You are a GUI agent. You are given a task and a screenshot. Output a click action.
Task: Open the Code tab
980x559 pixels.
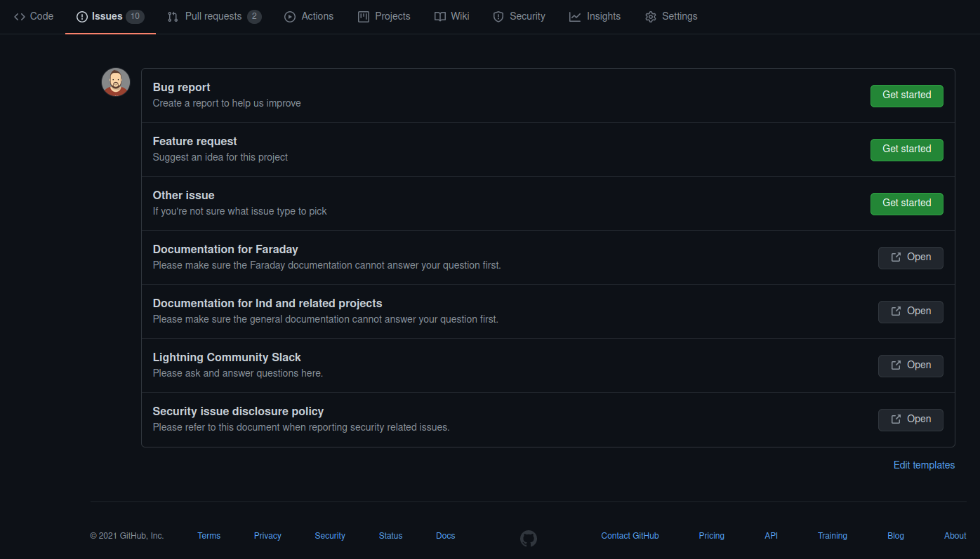[x=34, y=16]
